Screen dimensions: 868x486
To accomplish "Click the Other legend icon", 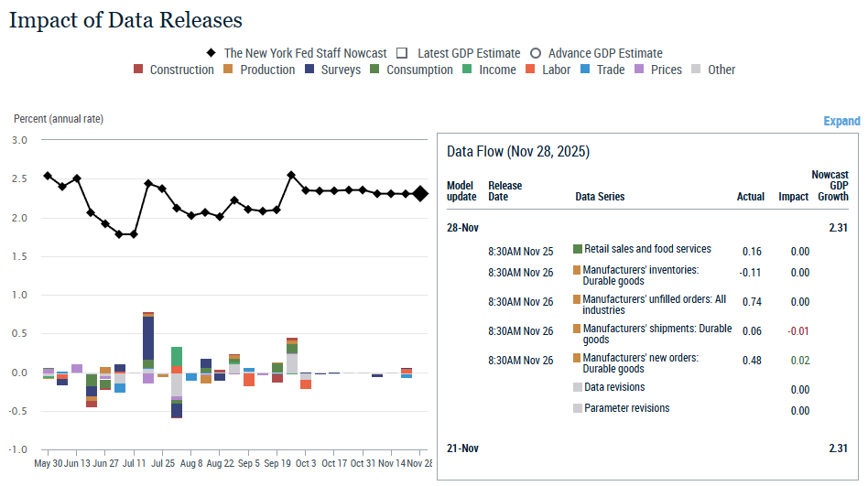I will point(697,70).
